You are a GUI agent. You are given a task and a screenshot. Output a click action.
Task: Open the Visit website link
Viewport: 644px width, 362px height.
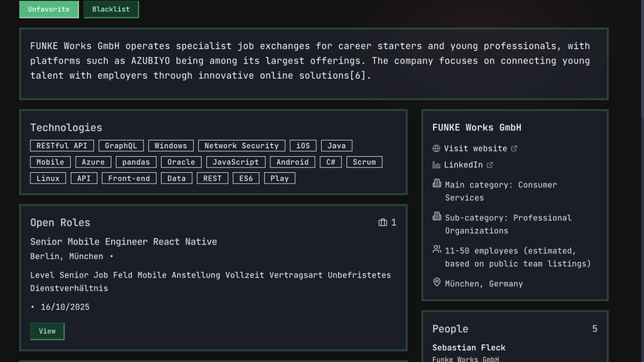click(x=475, y=148)
